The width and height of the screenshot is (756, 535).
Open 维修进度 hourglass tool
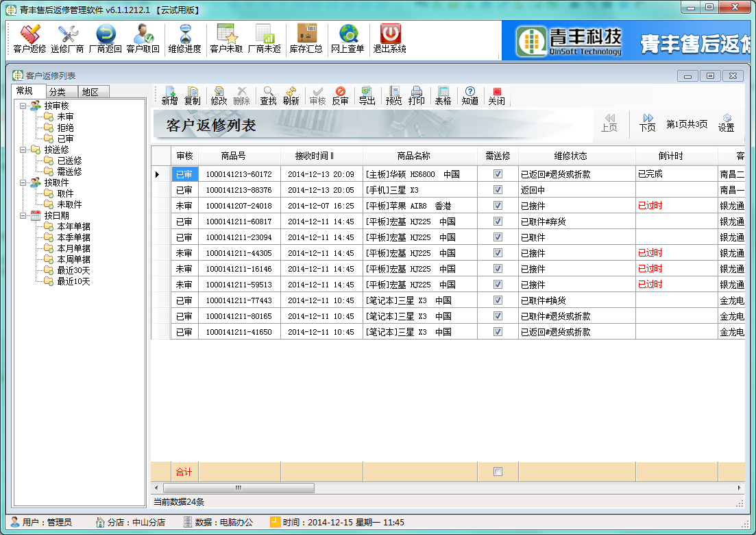[184, 40]
